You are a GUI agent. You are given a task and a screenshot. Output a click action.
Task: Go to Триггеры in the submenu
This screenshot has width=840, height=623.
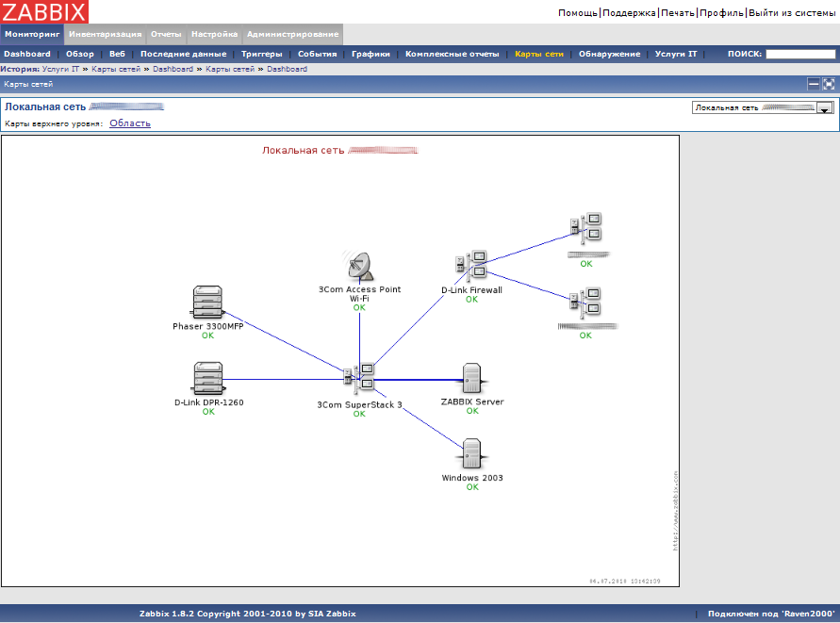[x=261, y=54]
